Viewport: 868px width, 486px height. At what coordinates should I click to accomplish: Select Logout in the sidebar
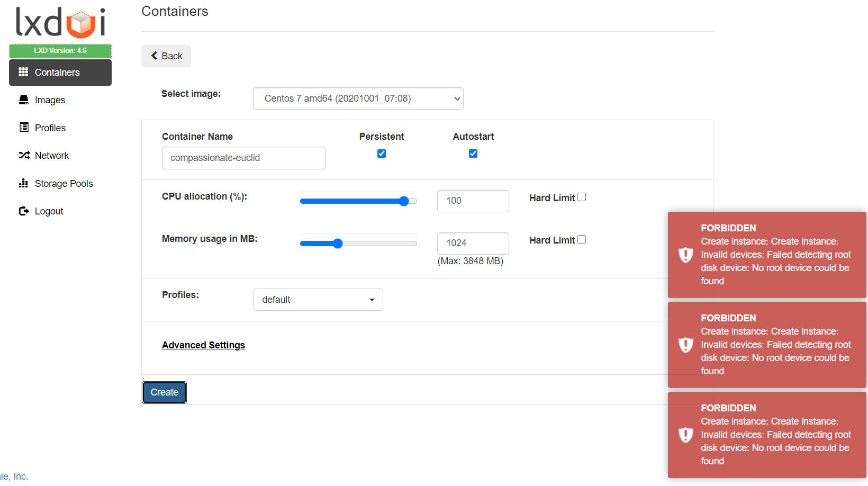tap(60, 211)
